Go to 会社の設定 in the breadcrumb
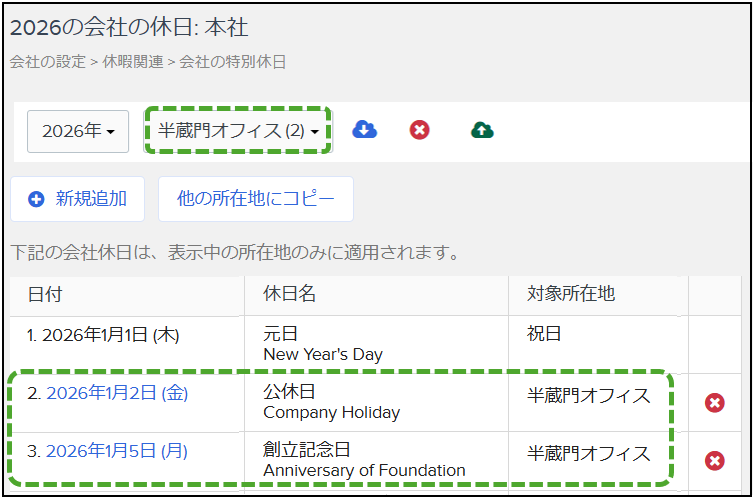Image resolution: width=753 pixels, height=498 pixels. point(47,62)
